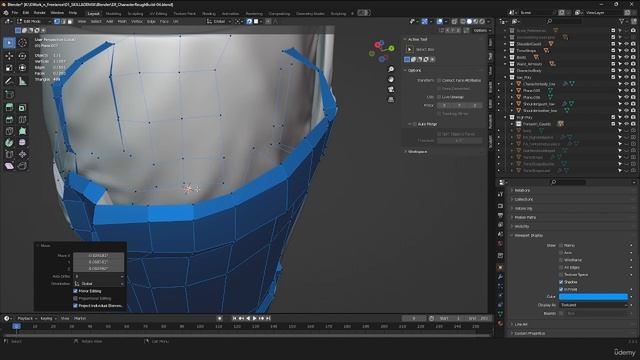Open the Vertex menu in viewport header
The width and height of the screenshot is (640, 360).
[137, 21]
